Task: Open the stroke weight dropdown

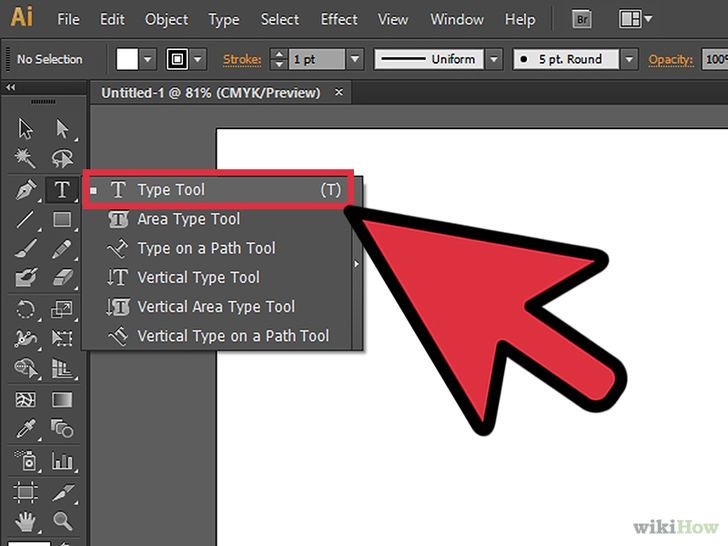Action: (x=355, y=59)
